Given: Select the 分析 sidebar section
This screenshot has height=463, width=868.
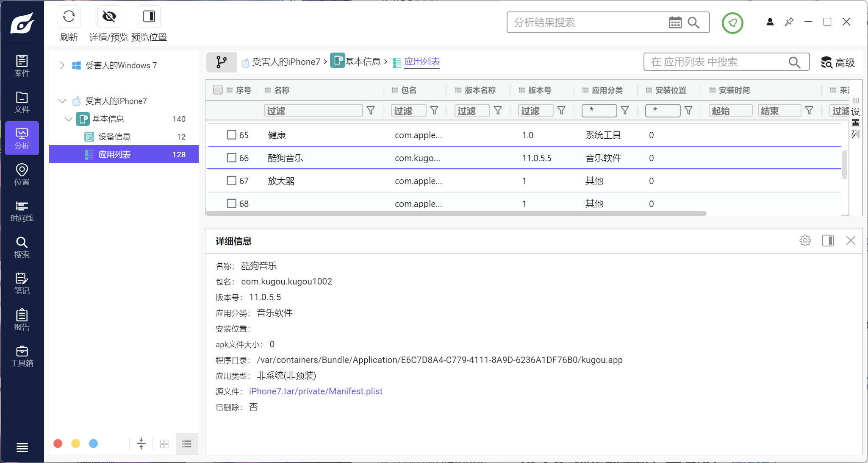Looking at the screenshot, I should [22, 138].
